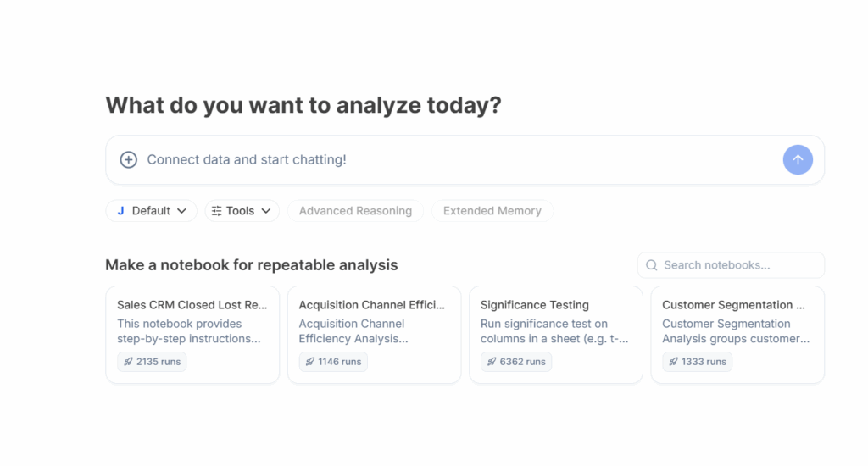Click the rocket icon showing 2135 runs
The height and width of the screenshot is (466, 868).
click(129, 362)
